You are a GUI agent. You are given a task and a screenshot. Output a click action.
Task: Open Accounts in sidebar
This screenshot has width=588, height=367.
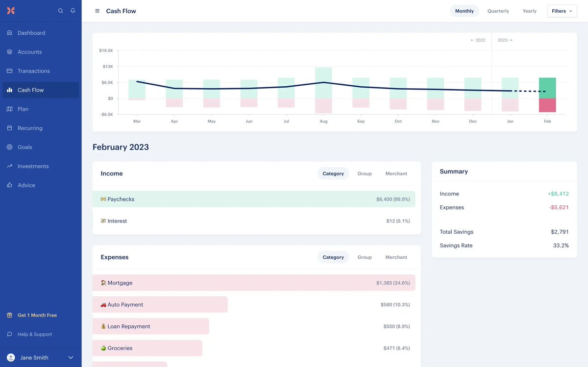[41, 52]
